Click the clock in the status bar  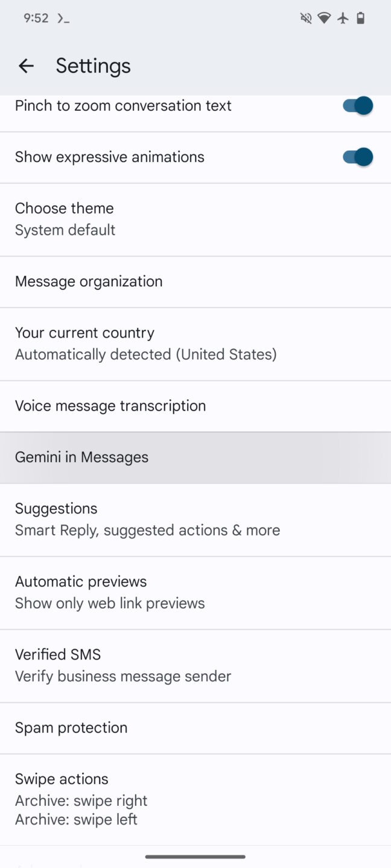(x=36, y=18)
